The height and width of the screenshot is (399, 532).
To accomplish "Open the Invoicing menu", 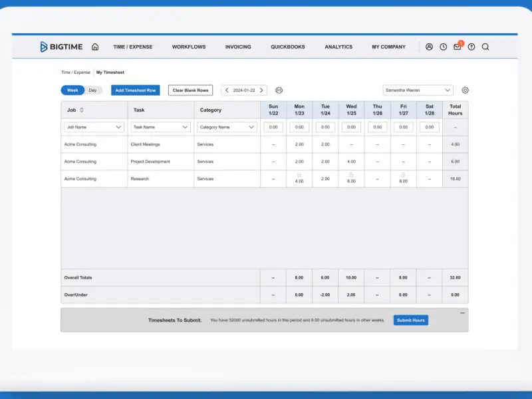I will tap(238, 47).
